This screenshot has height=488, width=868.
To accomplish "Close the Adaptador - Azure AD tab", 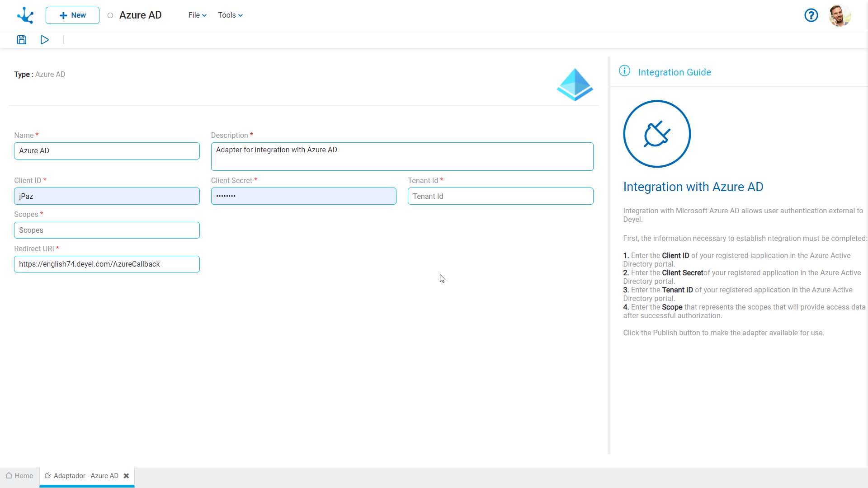I will pyautogui.click(x=127, y=476).
